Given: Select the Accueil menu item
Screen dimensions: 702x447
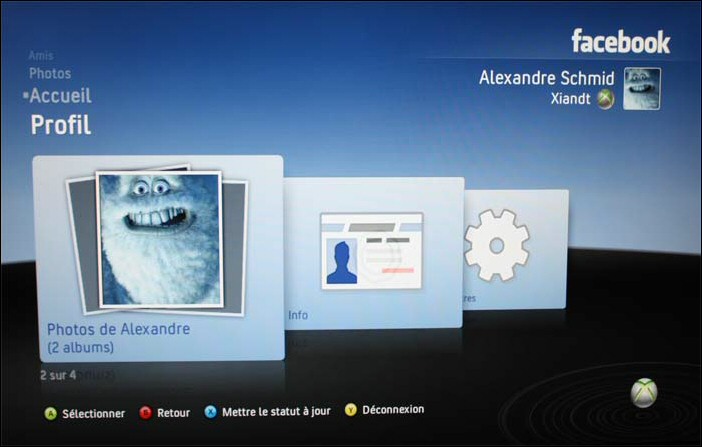Looking at the screenshot, I should tap(60, 96).
